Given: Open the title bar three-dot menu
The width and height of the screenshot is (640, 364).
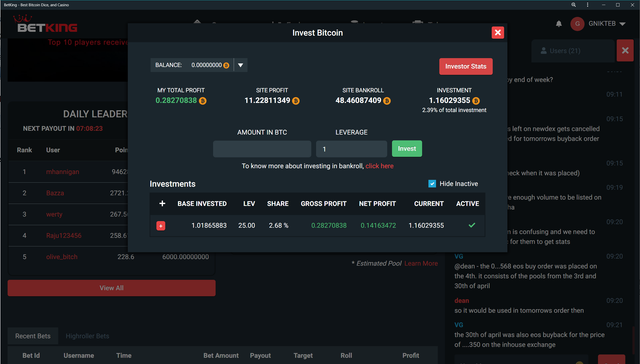Looking at the screenshot, I should (587, 5).
